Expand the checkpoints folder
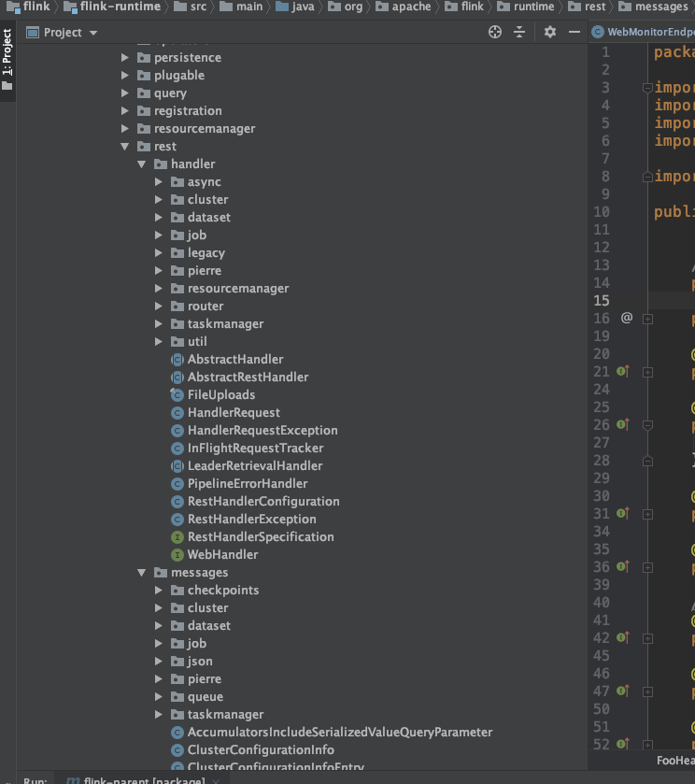The height and width of the screenshot is (784, 695). tap(159, 590)
